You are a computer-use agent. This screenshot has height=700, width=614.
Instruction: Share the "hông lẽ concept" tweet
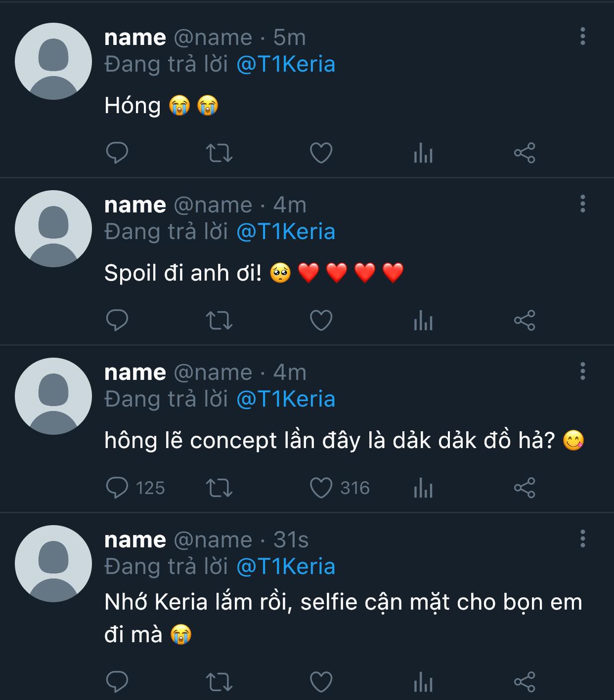coord(525,488)
